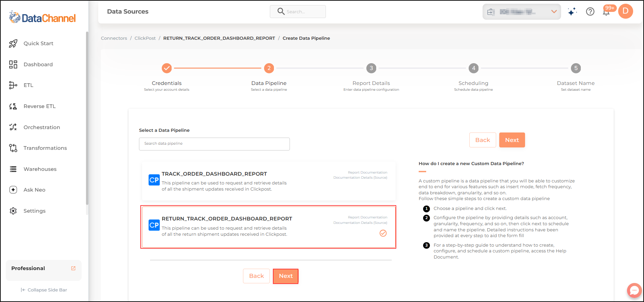Open Ask Neo menu item
The height and width of the screenshot is (302, 644).
[34, 190]
